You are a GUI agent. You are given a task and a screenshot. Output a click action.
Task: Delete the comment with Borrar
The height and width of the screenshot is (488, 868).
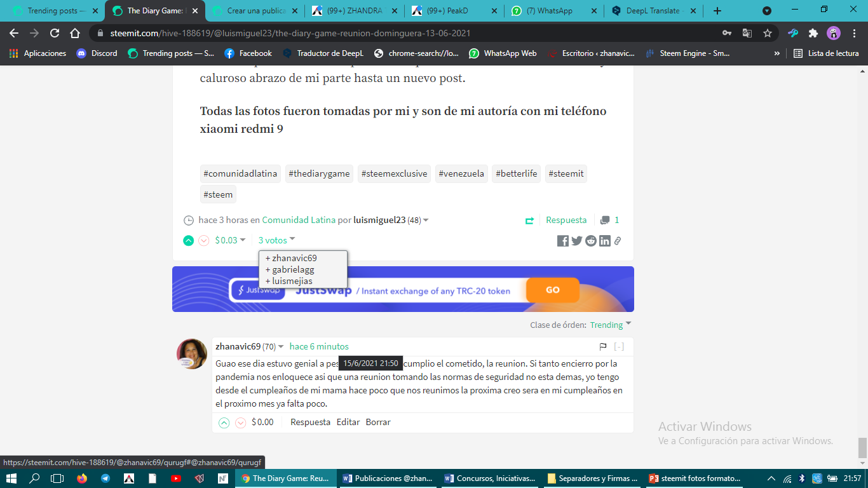coord(378,422)
